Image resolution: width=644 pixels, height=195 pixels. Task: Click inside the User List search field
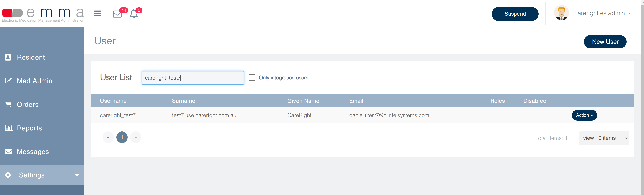click(193, 78)
